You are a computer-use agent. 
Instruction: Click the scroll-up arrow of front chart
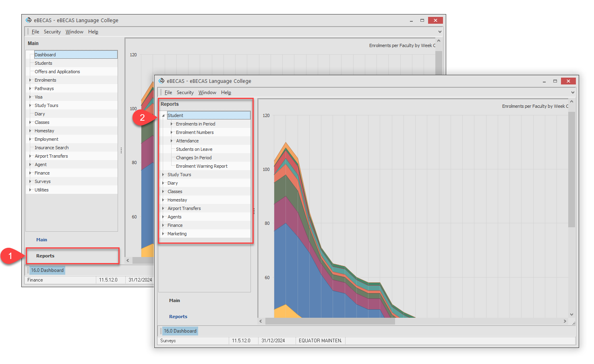pos(571,102)
